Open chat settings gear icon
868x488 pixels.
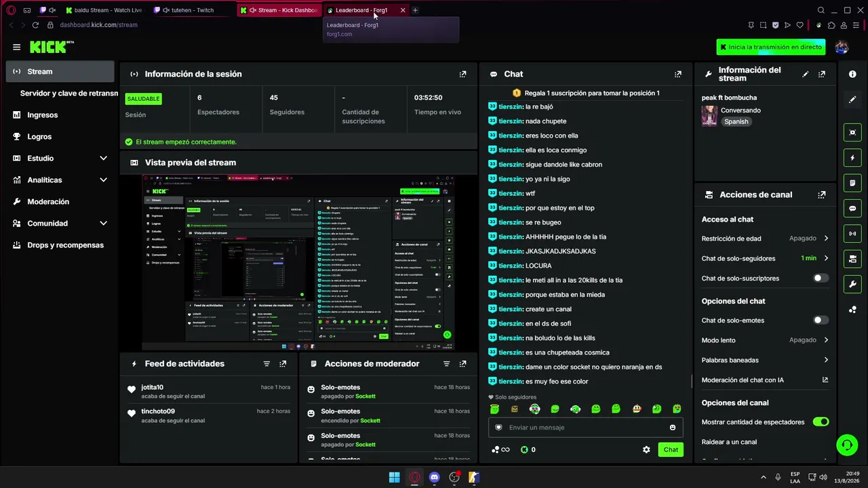pos(646,449)
